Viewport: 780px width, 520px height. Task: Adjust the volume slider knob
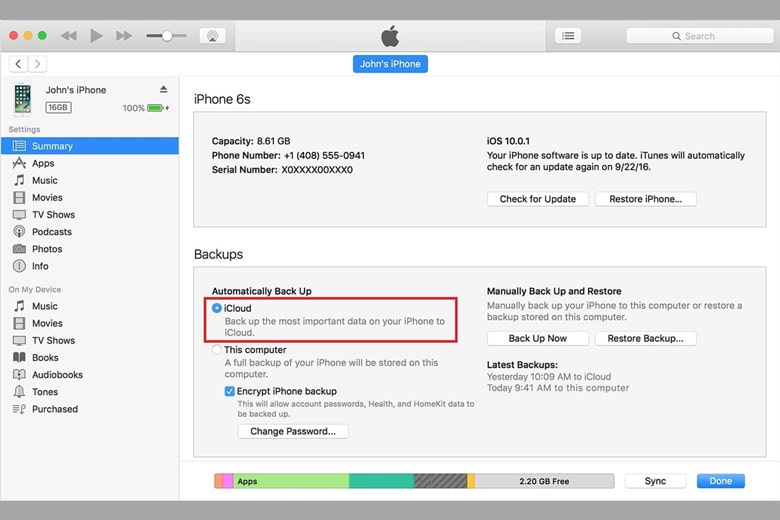(x=167, y=36)
